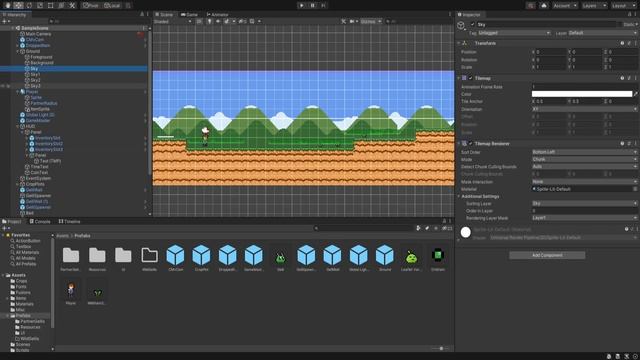Select the Rect transform tool
The height and width of the screenshot is (360, 640).
[x=51, y=5]
